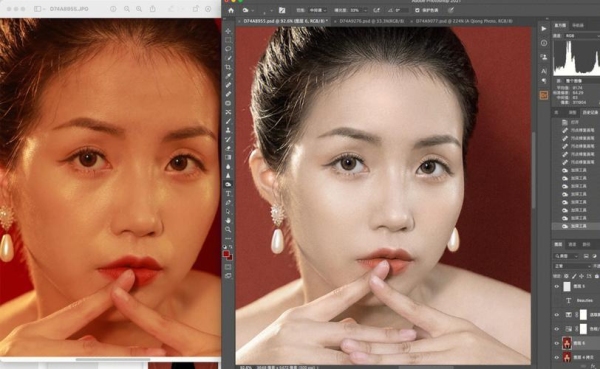Click the 图层 5 white layer thumbnail
600x369 pixels.
[567, 286]
